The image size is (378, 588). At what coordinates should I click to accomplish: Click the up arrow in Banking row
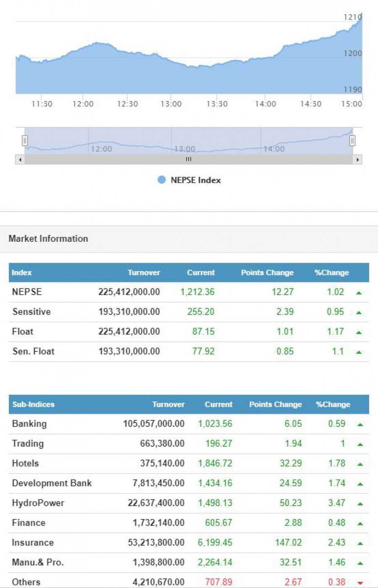click(360, 425)
